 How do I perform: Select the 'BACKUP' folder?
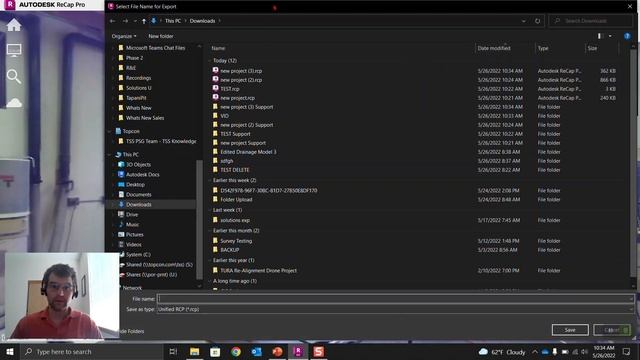229,250
